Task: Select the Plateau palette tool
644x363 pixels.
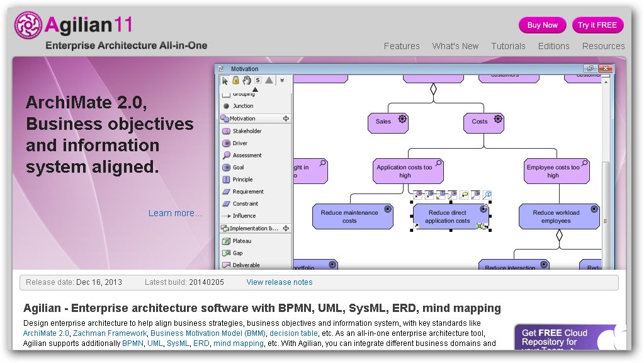Action: click(237, 241)
